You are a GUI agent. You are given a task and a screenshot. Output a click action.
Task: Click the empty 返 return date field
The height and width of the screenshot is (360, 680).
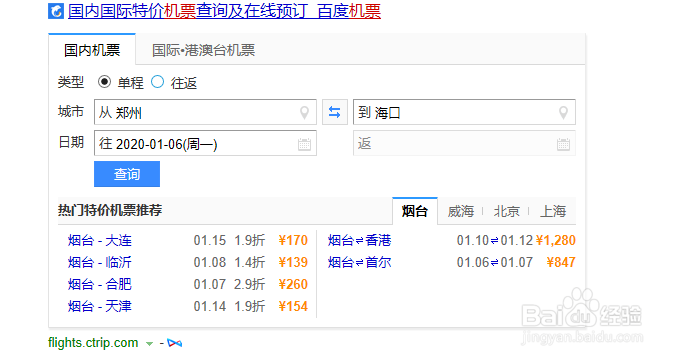(x=464, y=143)
